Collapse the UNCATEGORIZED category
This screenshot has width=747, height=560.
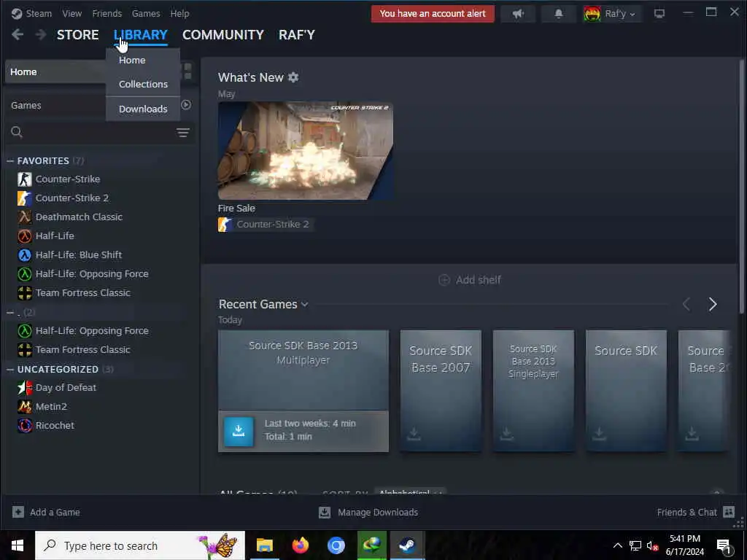(10, 370)
